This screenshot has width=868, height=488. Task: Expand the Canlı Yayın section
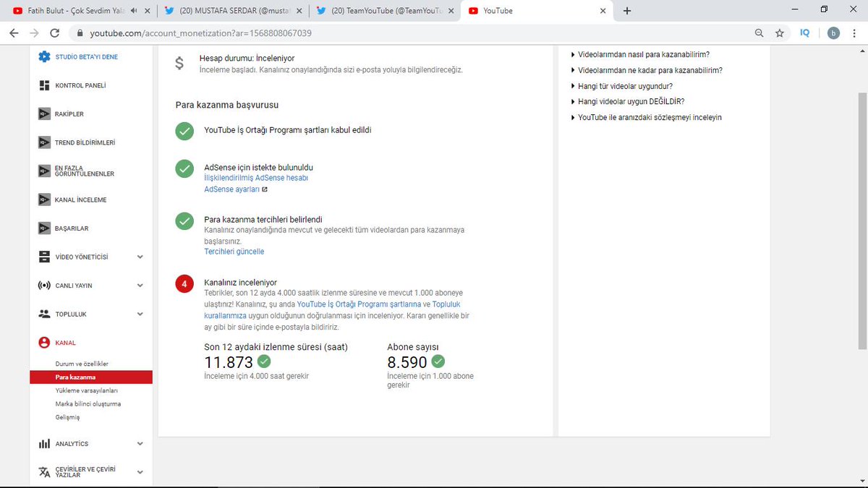(140, 286)
